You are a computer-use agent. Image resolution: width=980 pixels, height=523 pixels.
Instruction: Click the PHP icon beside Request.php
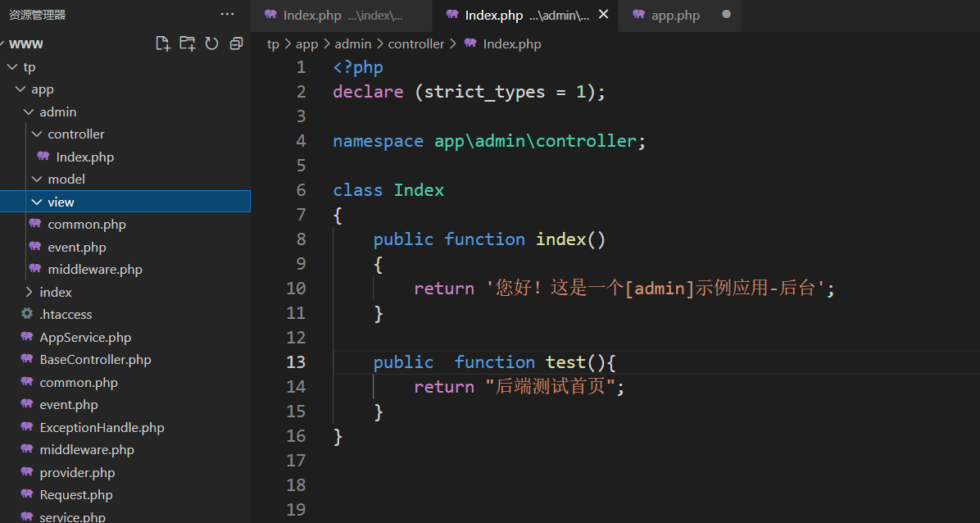point(27,494)
